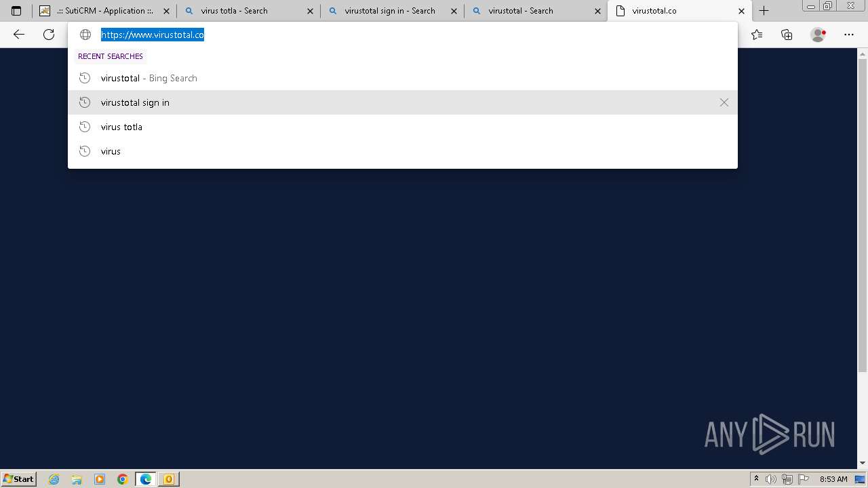Select 'virus totla' recent search
The width and height of the screenshot is (868, 488).
coord(403,127)
